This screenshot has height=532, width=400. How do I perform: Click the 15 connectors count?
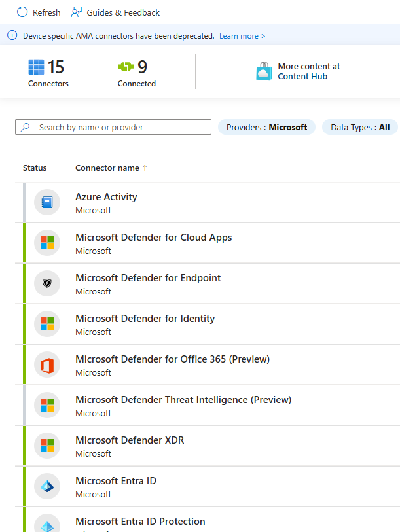pos(56,67)
